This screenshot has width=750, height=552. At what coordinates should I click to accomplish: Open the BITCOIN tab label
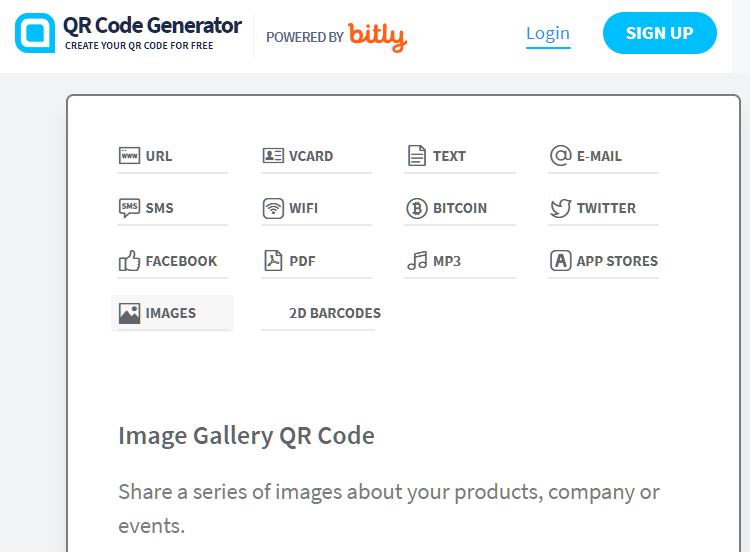point(460,208)
